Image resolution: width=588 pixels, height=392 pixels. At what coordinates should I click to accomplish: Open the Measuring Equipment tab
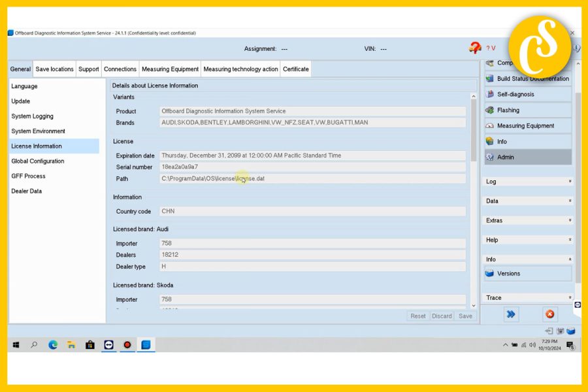[x=170, y=69]
